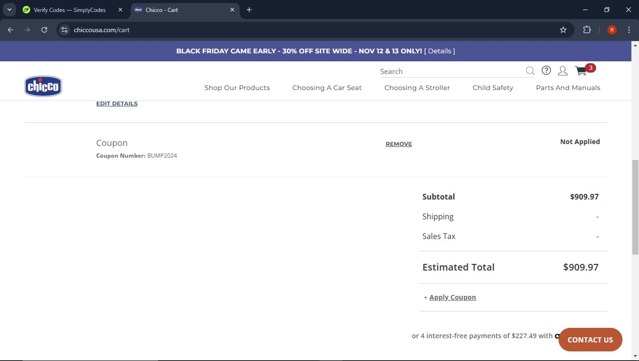Open the Chrome three-dot menu

pyautogui.click(x=629, y=30)
